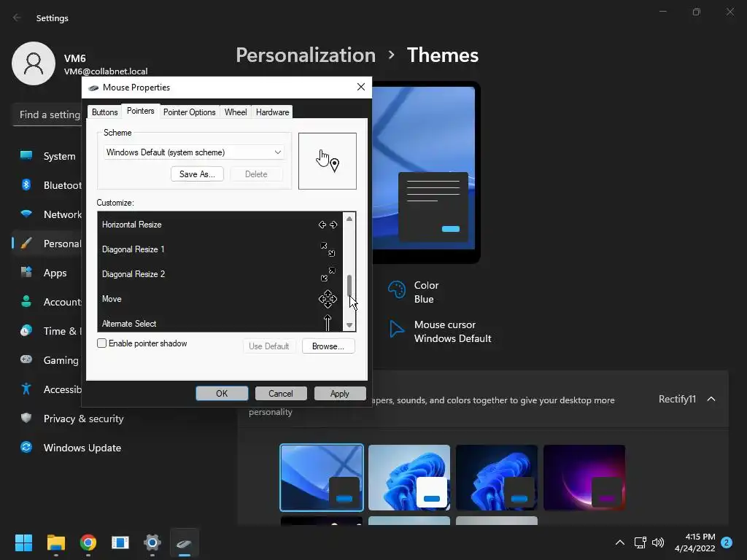Collapse the Rectify11 theme expander
This screenshot has height=560, width=747.
tap(711, 399)
